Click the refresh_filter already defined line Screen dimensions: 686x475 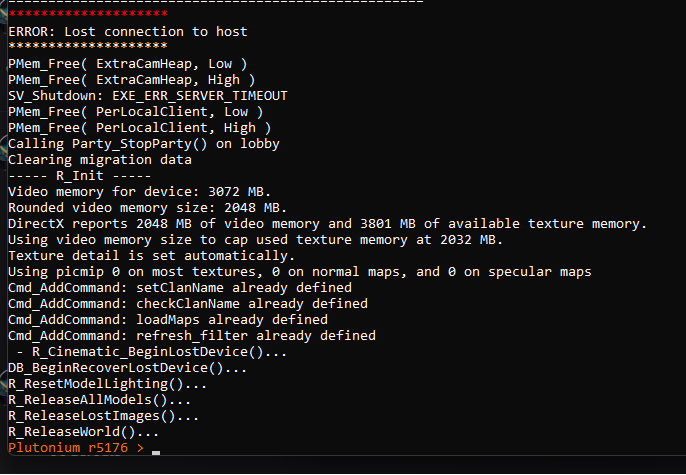(x=191, y=336)
